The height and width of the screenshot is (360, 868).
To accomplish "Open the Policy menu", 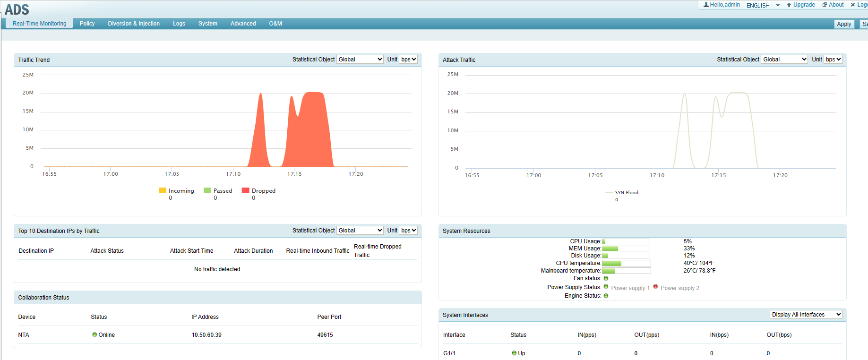I will click(87, 24).
